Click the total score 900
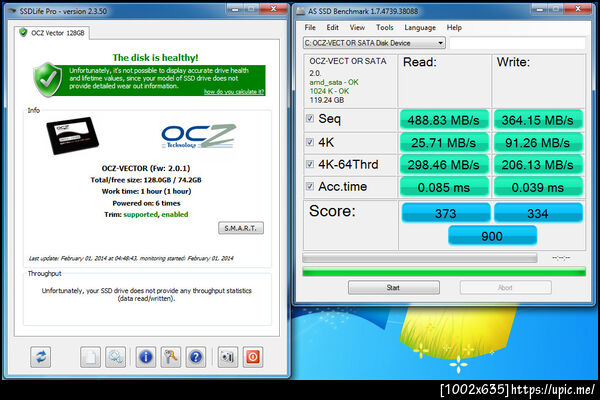Image resolution: width=600 pixels, height=400 pixels. tap(492, 236)
